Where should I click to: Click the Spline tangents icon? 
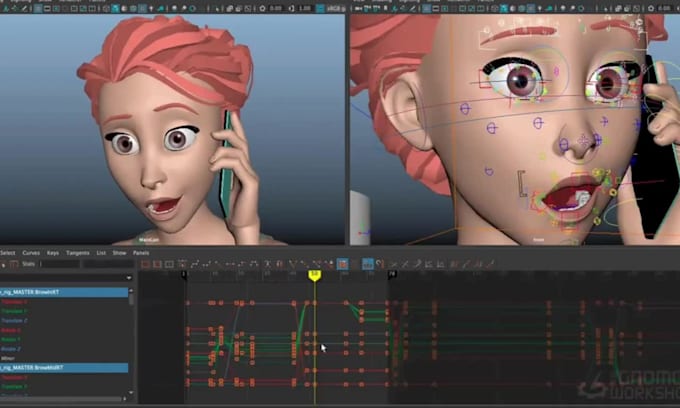[x=195, y=264]
